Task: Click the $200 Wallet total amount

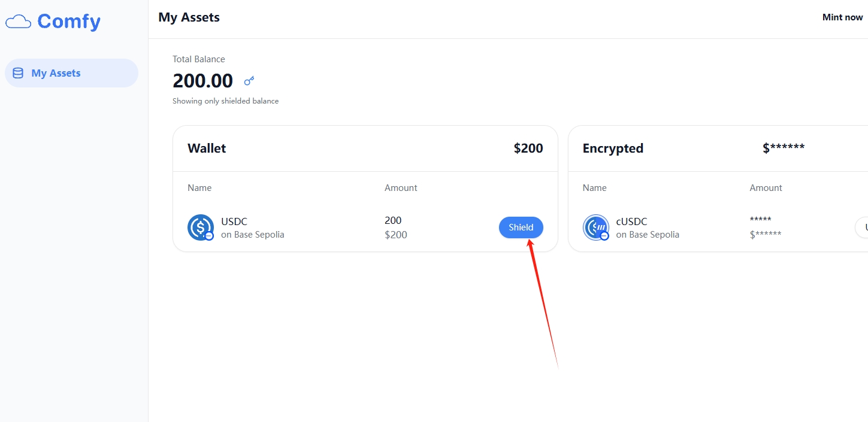Action: pyautogui.click(x=528, y=148)
